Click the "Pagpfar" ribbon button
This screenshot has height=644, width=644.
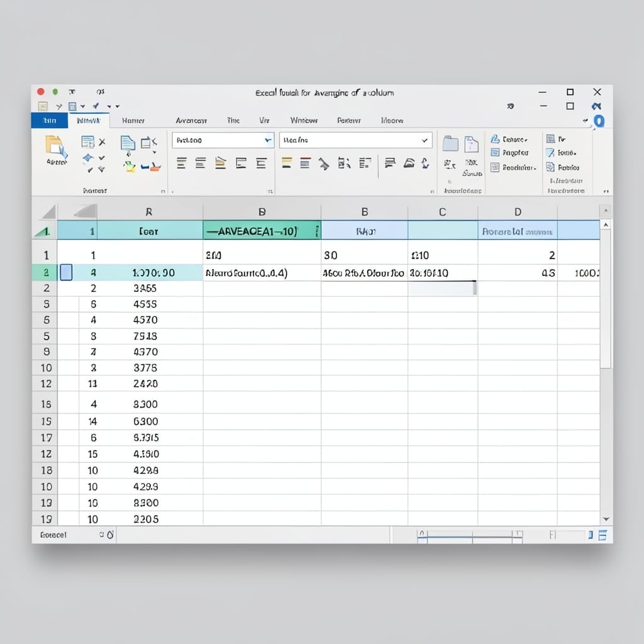[509, 153]
